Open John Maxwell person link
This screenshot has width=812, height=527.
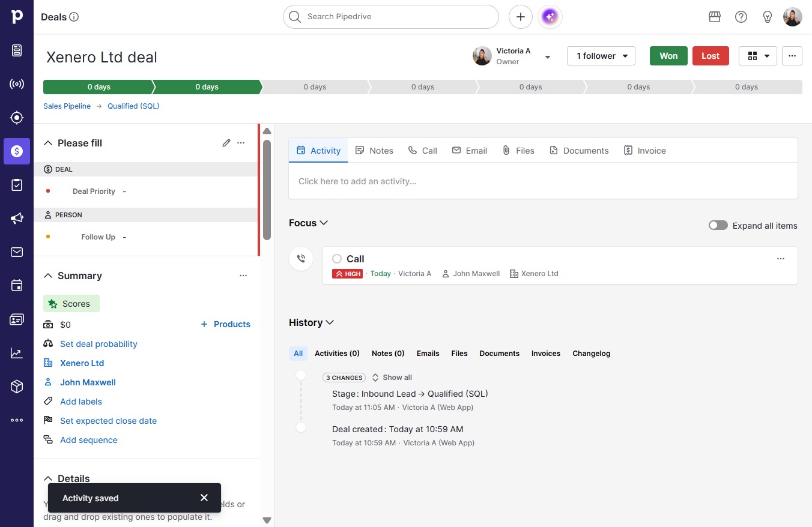click(x=88, y=382)
